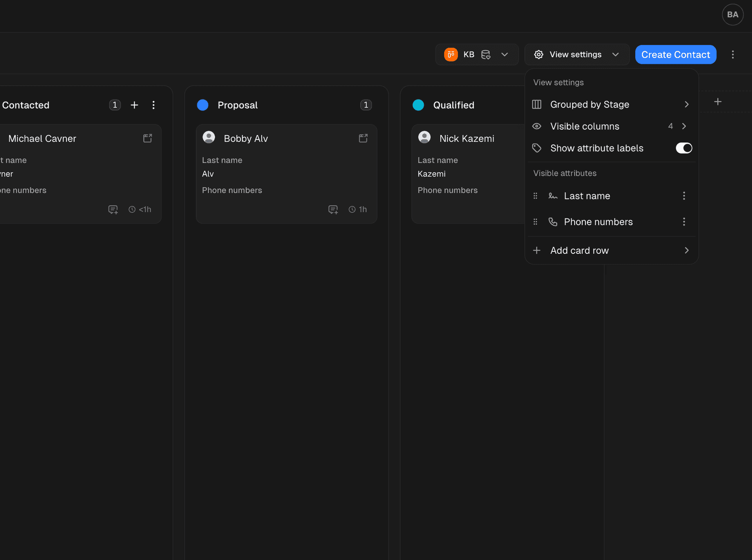Click the orange KB workspace icon

pyautogui.click(x=451, y=54)
